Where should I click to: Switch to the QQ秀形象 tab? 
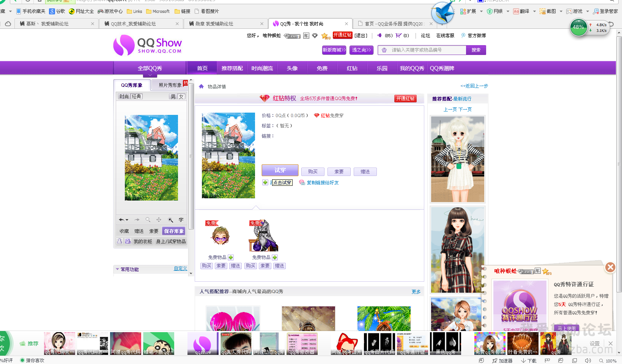132,85
